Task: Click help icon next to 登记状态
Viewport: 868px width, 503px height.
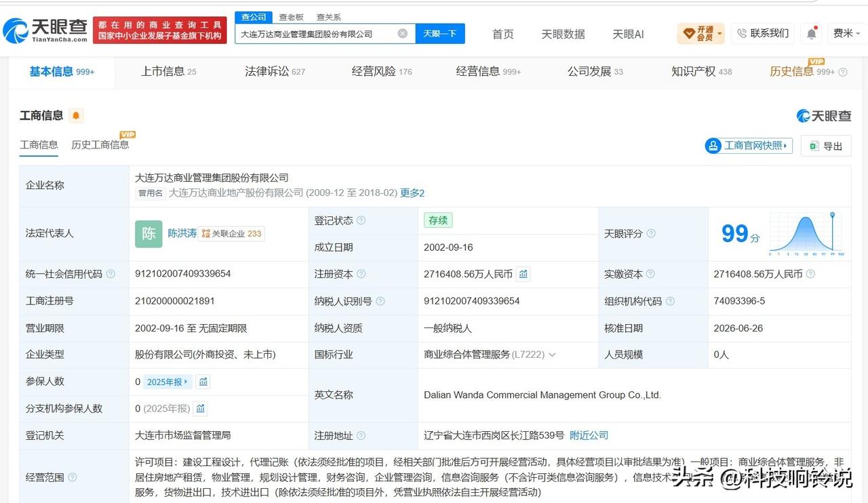Action: click(361, 220)
